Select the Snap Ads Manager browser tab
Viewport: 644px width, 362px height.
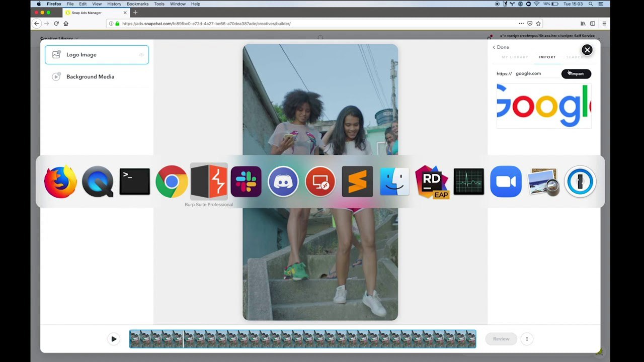click(x=97, y=13)
